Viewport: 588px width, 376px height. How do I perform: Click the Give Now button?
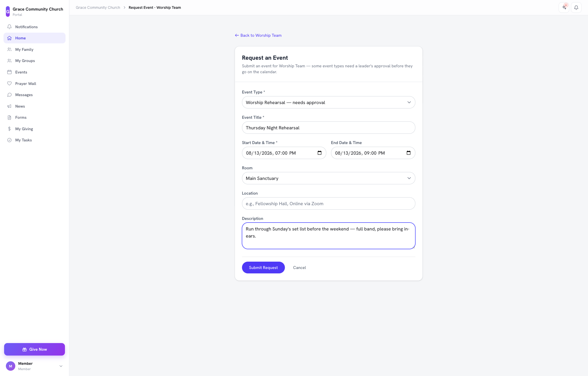click(x=34, y=349)
